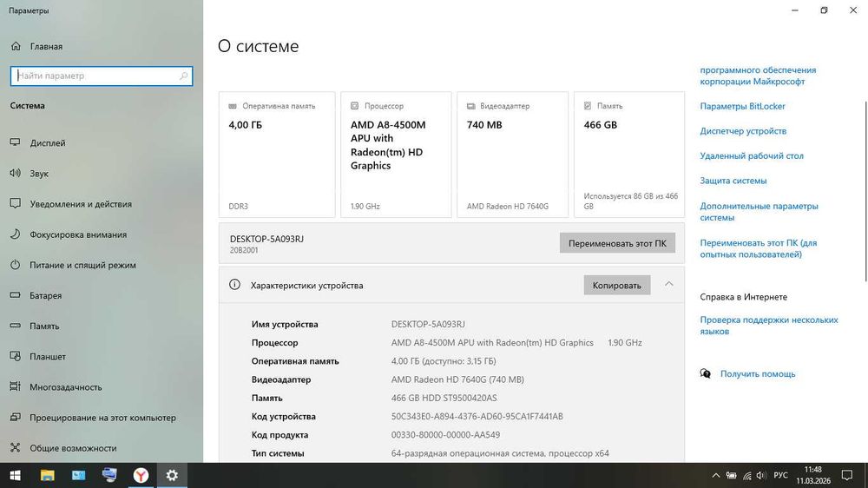
Task: Focus the Найти параметр search field
Action: [x=102, y=76]
